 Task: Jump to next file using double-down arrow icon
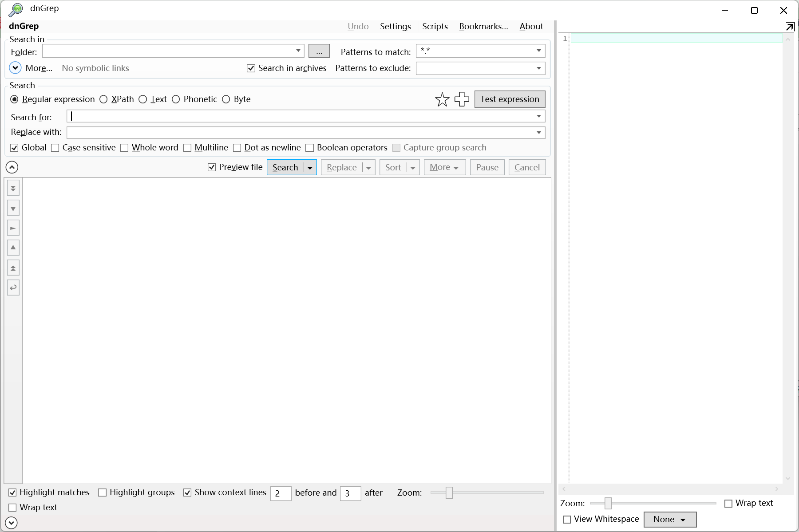(x=13, y=188)
